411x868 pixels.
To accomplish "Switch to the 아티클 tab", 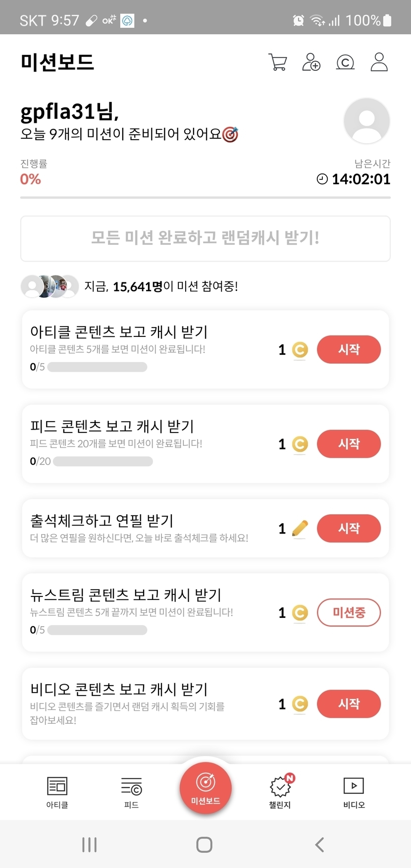I will pos(57,792).
